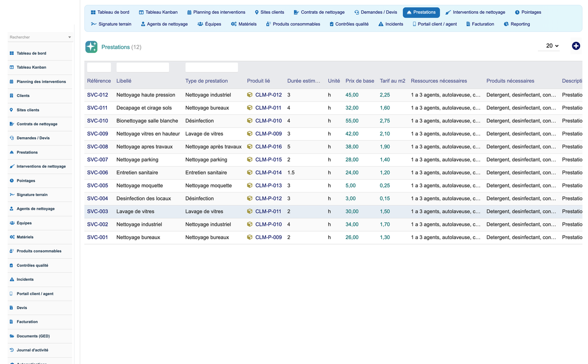The width and height of the screenshot is (588, 364).
Task: Click the Libellé column filter field
Action: 143,67
